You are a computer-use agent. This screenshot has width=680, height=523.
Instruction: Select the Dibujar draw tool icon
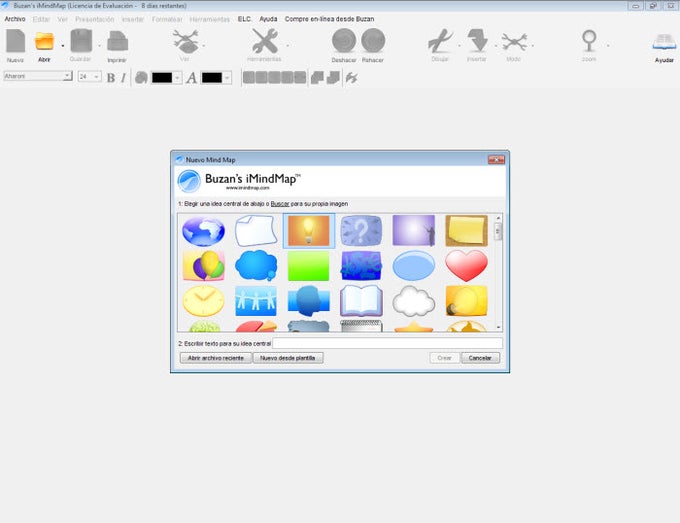[440, 41]
